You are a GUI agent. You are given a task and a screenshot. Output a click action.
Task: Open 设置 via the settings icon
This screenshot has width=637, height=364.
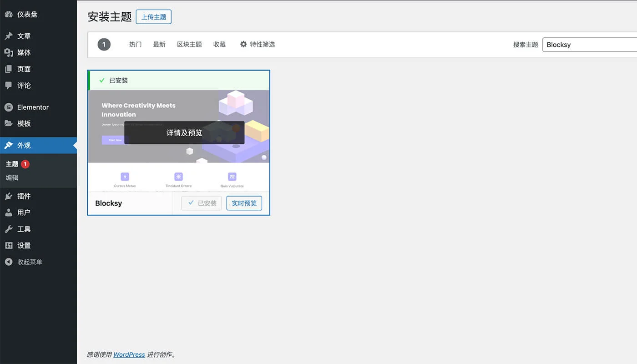[x=9, y=245]
